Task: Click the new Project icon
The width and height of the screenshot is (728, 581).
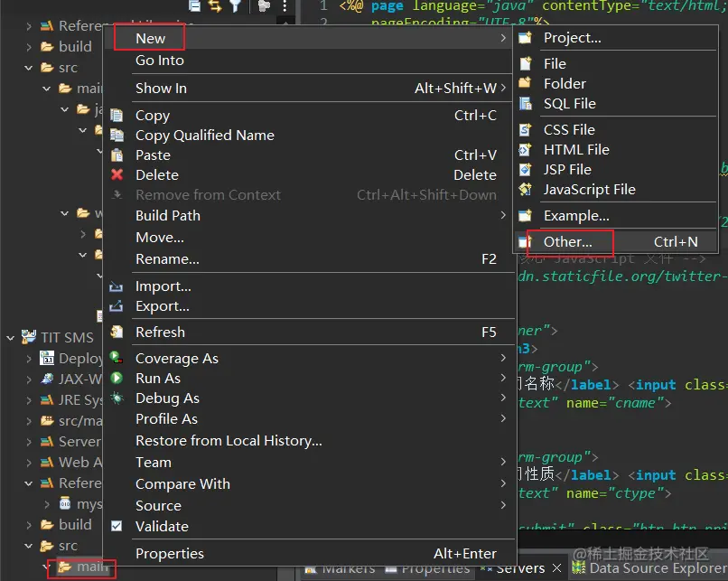Action: (x=525, y=38)
